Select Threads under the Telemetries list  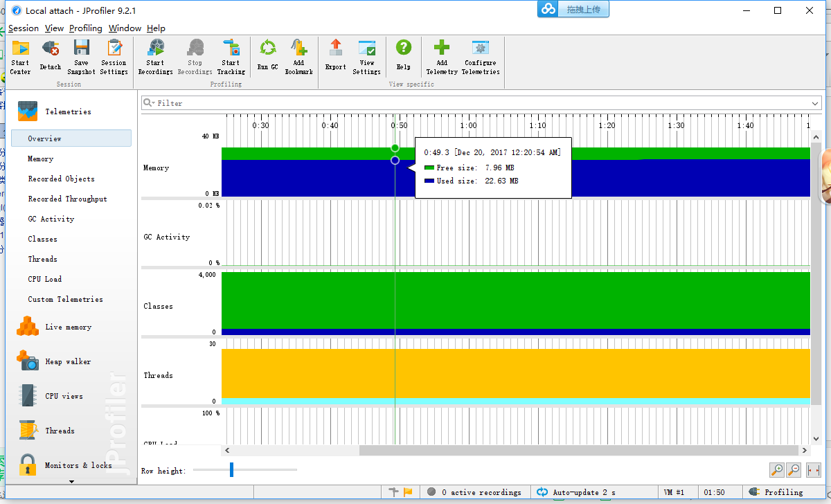coord(43,259)
